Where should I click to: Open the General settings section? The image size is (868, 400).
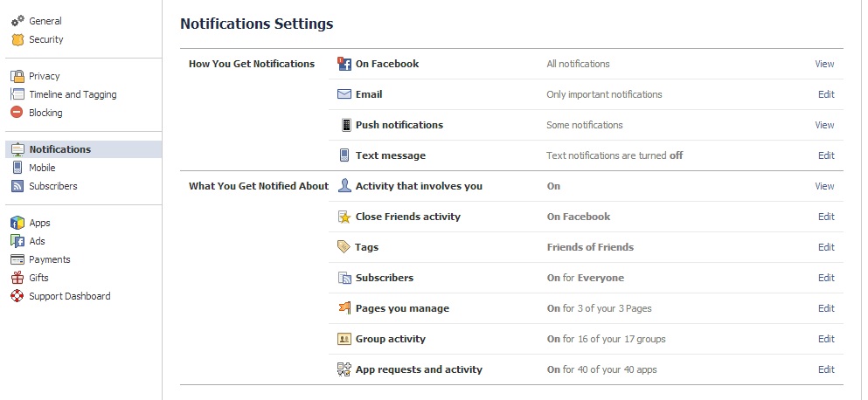coord(45,21)
